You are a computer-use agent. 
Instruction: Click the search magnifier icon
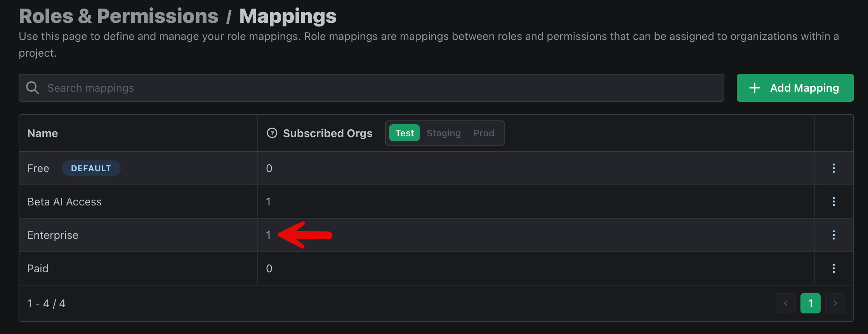tap(33, 88)
